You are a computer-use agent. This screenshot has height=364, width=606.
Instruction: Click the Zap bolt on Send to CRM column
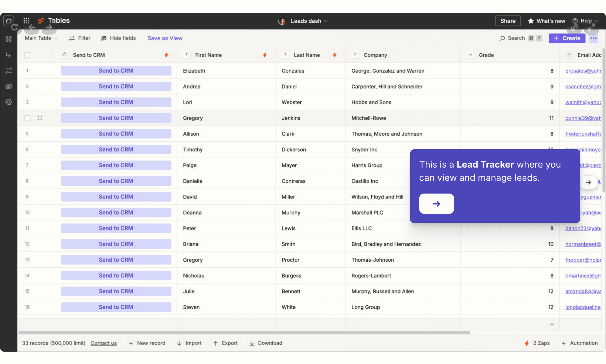(166, 55)
